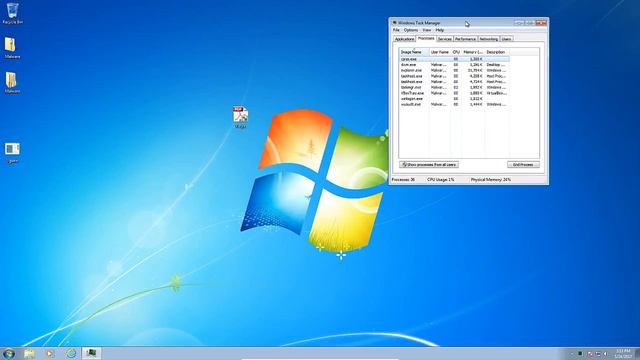Open the File menu in Task Manager
This screenshot has width=640, height=360.
(396, 30)
